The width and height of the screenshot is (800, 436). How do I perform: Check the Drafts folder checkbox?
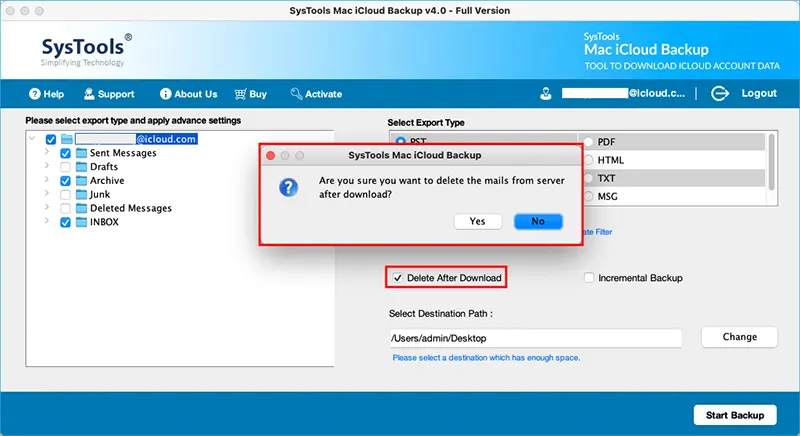pos(65,167)
